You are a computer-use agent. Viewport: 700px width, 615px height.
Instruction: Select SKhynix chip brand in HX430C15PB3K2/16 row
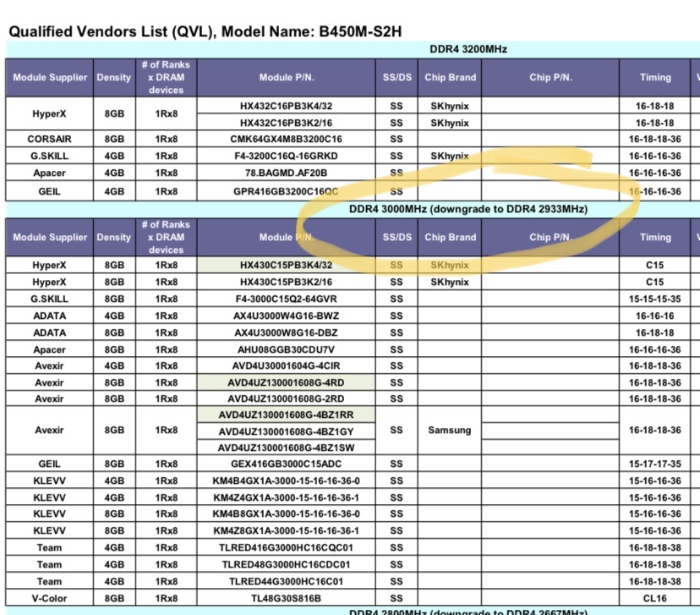[x=450, y=282]
